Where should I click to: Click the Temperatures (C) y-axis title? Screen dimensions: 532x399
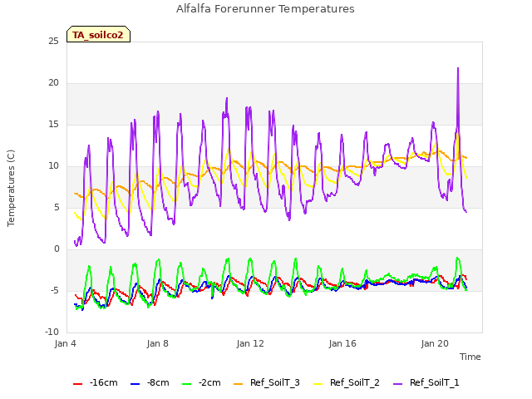pos(11,188)
